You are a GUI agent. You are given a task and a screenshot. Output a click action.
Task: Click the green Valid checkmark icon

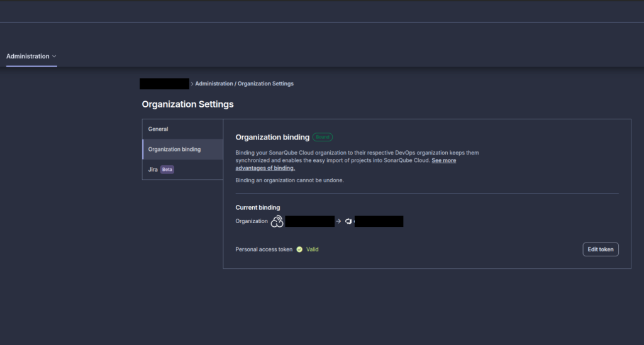coord(299,249)
